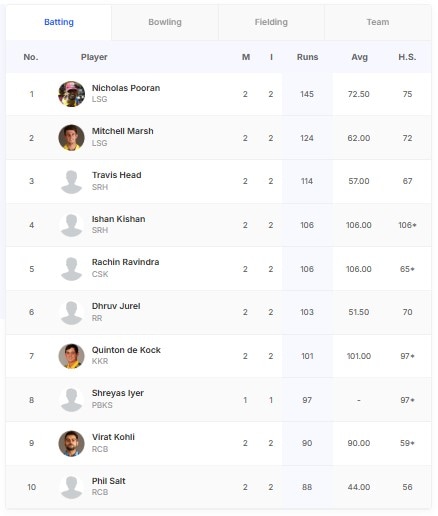Image resolution: width=438 pixels, height=516 pixels.
Task: Open Phil Salt's placeholder avatar icon
Action: pos(71,487)
